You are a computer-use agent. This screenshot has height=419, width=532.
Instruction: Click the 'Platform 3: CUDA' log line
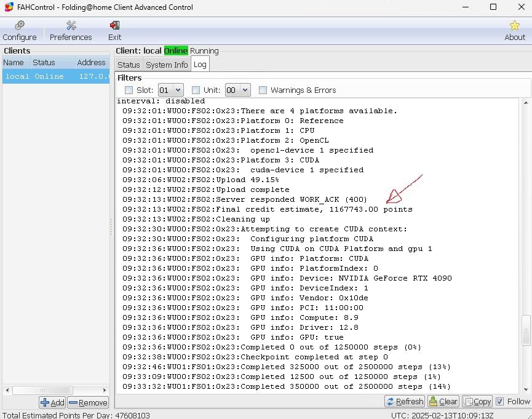221,160
